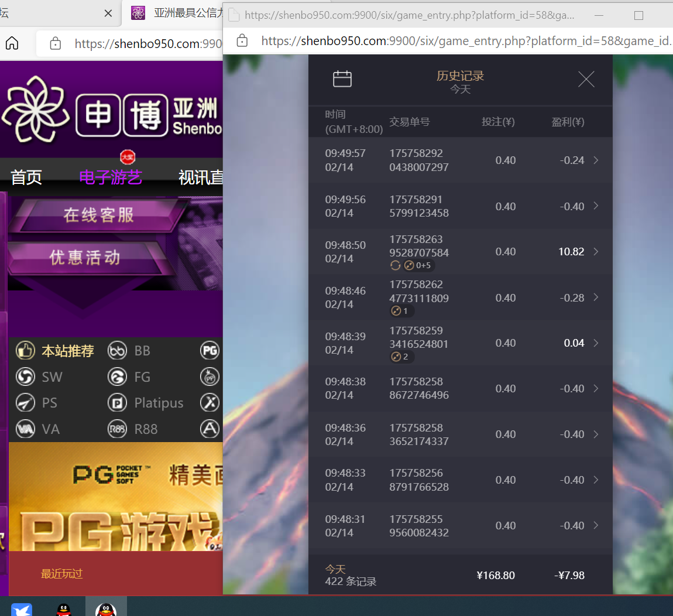Click the lock icon in the main browser address bar
Screen dimensions: 673x616
coord(56,43)
